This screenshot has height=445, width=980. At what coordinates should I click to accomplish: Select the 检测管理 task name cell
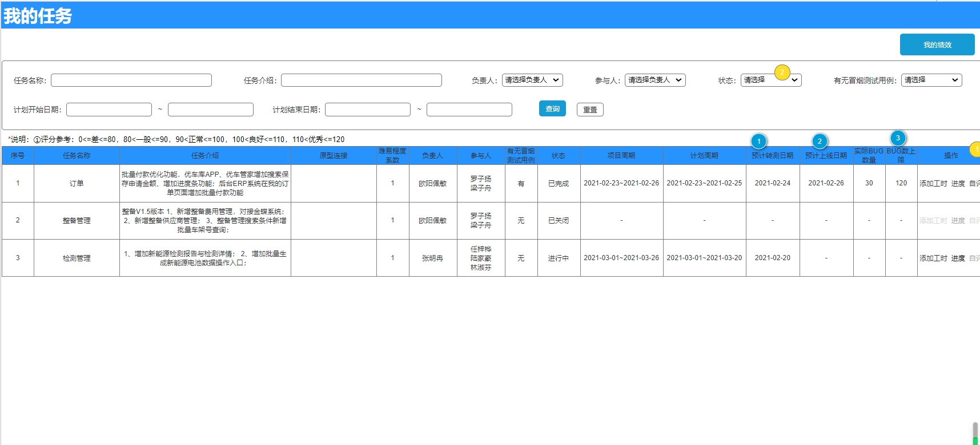pos(77,258)
